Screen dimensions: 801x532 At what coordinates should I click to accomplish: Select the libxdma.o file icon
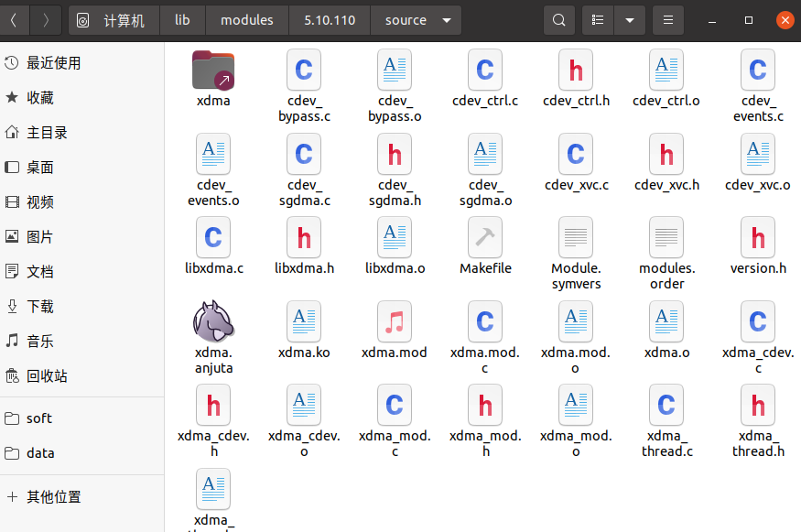tap(395, 238)
